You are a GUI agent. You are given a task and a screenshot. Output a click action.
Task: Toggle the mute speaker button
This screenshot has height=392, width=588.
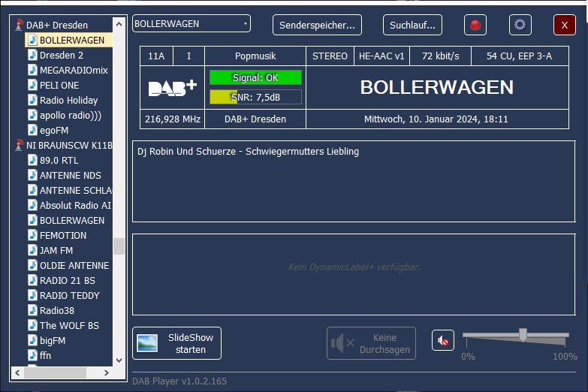443,341
